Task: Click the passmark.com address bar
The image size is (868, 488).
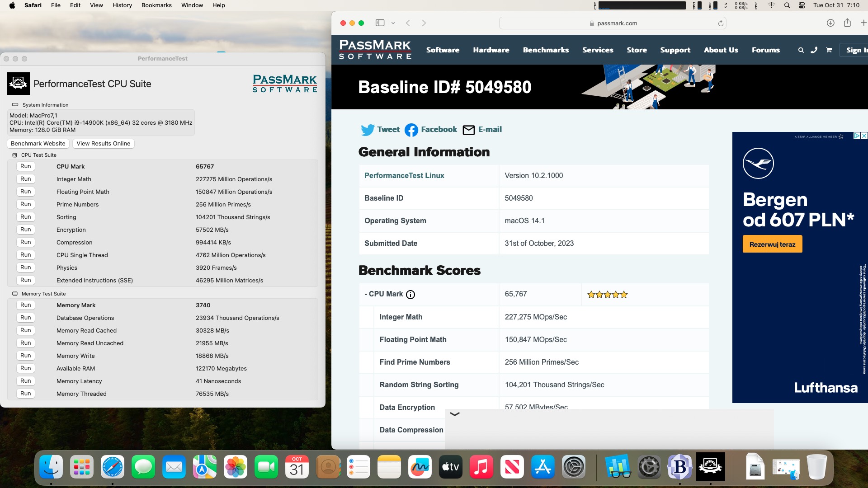Action: point(617,23)
